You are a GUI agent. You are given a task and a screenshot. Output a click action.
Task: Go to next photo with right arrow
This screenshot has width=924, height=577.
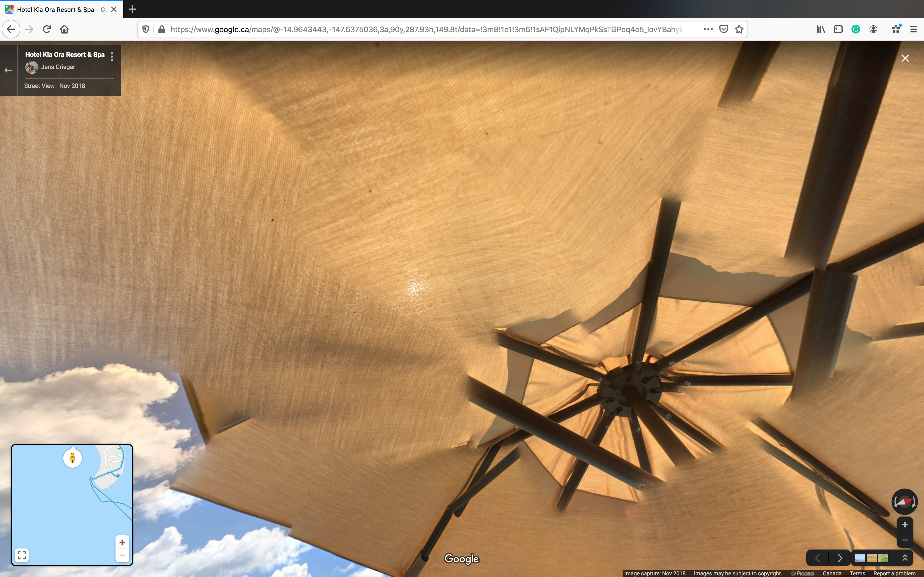coord(840,558)
